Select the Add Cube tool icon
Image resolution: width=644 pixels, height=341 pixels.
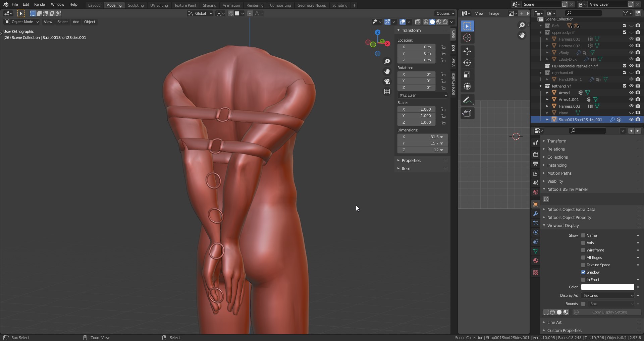pyautogui.click(x=467, y=113)
